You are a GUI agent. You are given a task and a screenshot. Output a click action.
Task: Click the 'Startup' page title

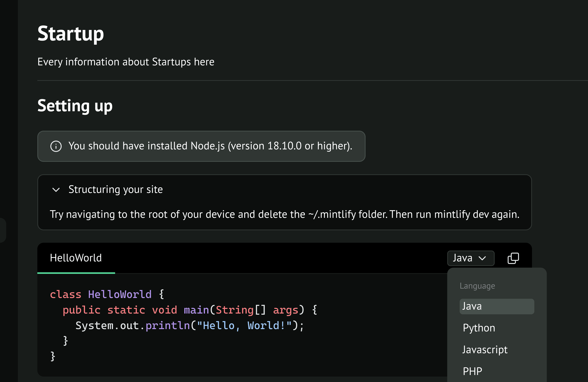(x=71, y=34)
